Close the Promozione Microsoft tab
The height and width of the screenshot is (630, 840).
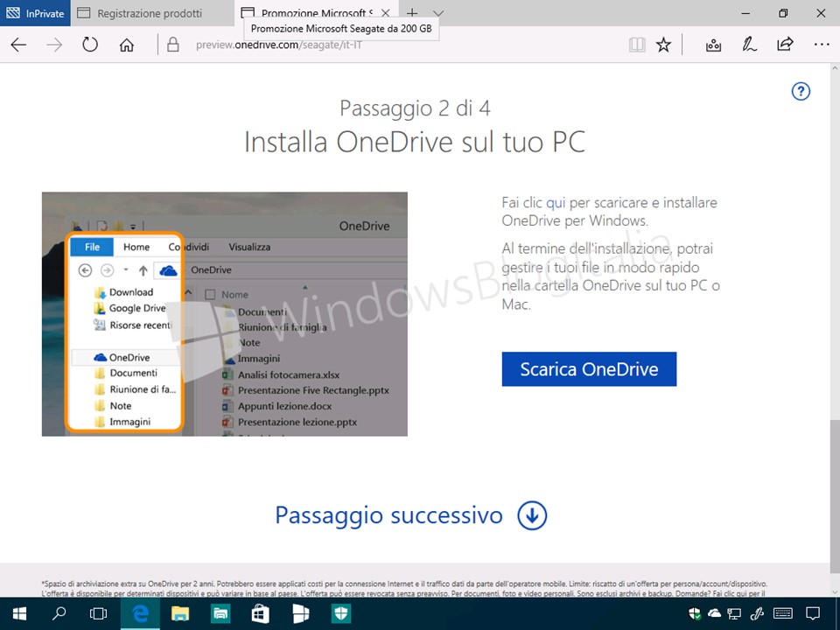(x=385, y=13)
